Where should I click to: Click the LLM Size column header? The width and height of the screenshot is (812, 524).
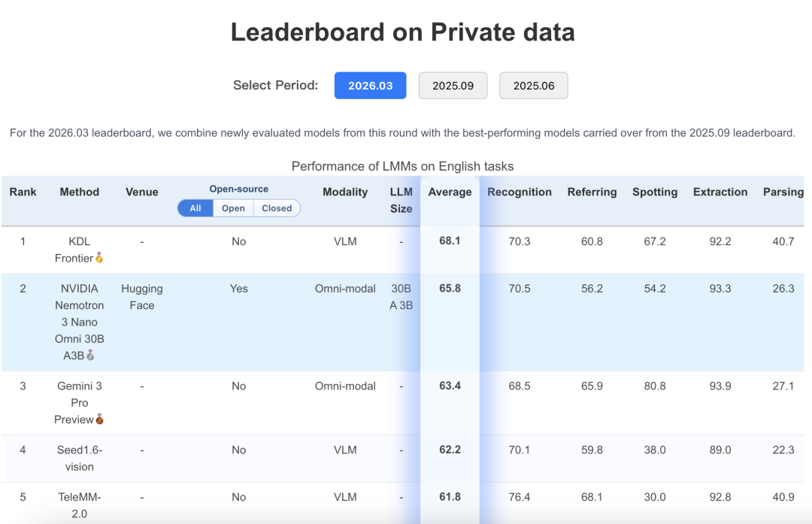point(401,201)
